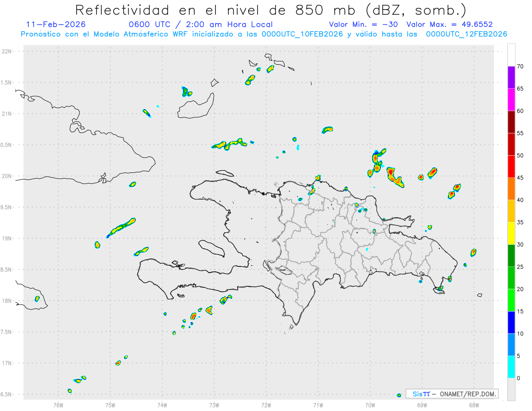
Task: Pick the dark red 50–55 dBZ colorbar segment
Action: tap(511, 145)
